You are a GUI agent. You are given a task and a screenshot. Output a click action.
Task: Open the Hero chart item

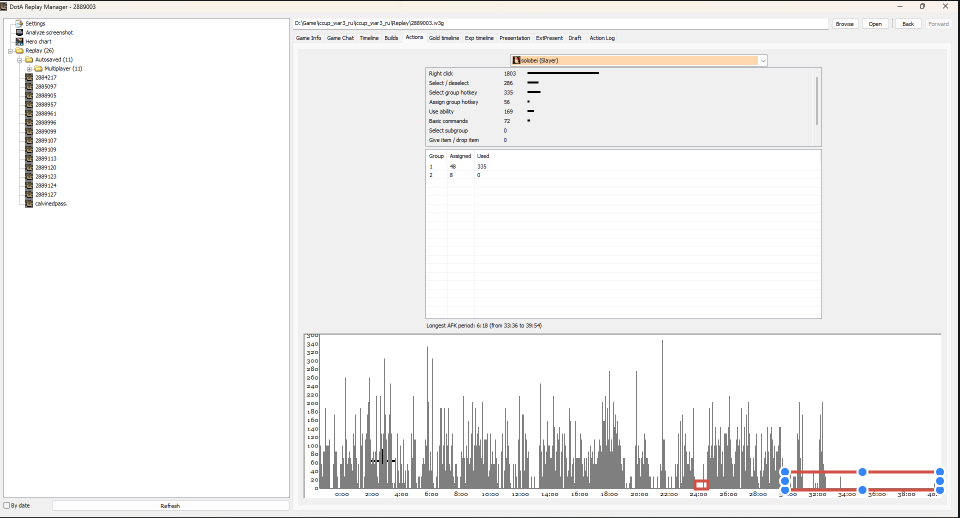pyautogui.click(x=38, y=42)
